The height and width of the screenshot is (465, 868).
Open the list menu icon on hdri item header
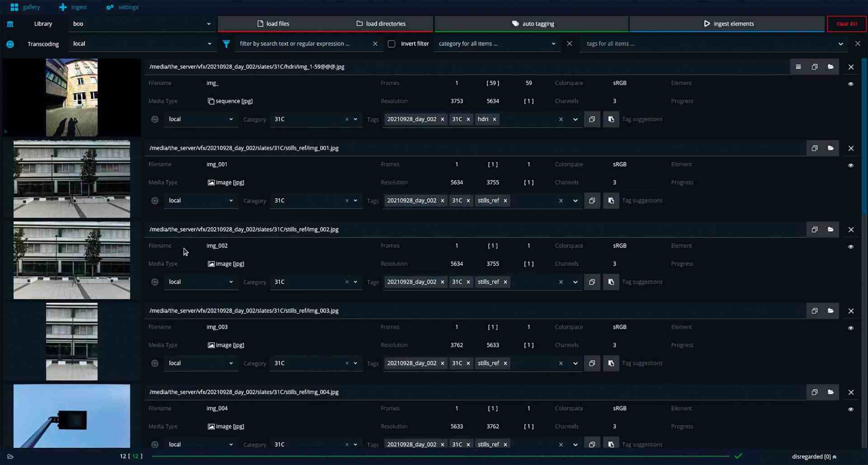click(x=798, y=66)
